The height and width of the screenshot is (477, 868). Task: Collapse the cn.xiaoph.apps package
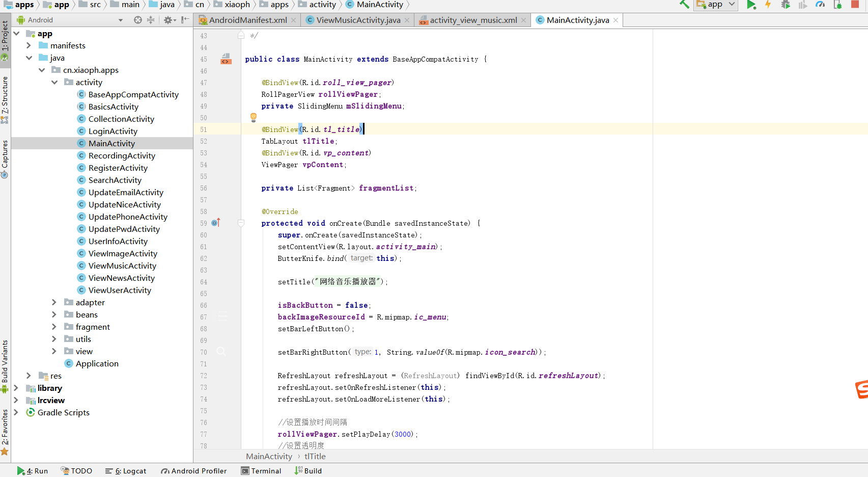point(42,70)
